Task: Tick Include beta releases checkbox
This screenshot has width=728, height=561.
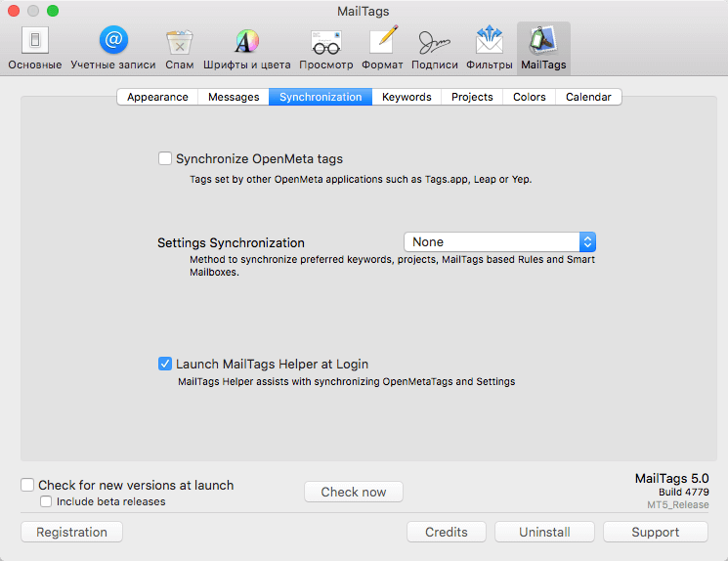Action: [x=46, y=501]
